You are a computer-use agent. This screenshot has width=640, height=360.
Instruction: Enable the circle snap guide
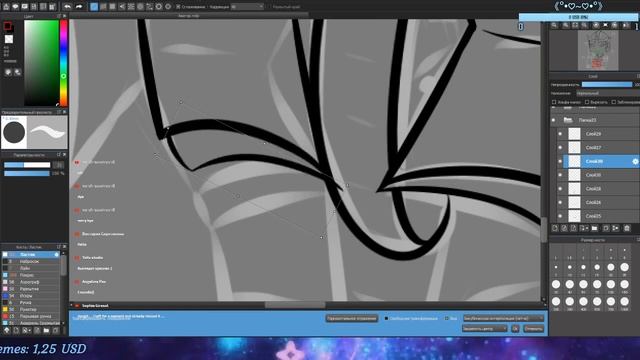pos(140,7)
